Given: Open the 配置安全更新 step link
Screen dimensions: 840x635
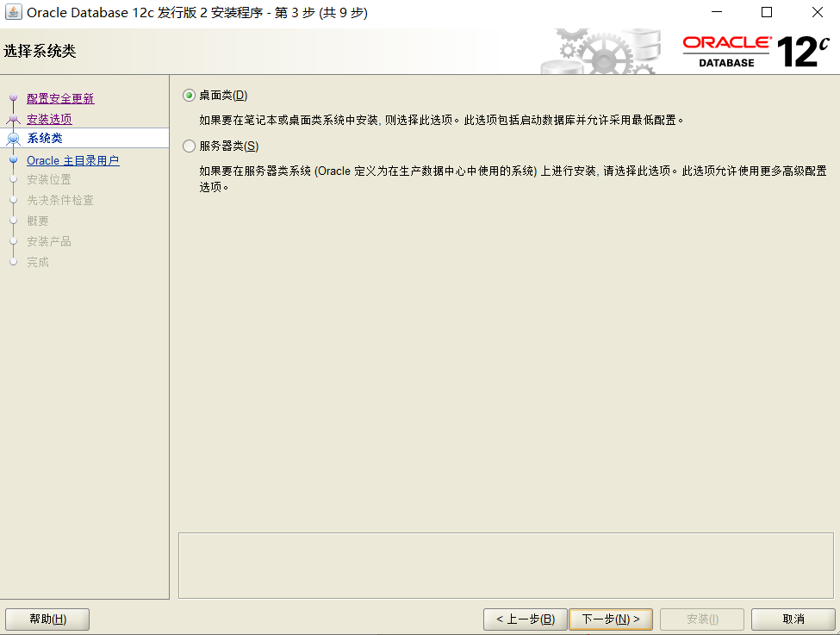Looking at the screenshot, I should (x=60, y=98).
